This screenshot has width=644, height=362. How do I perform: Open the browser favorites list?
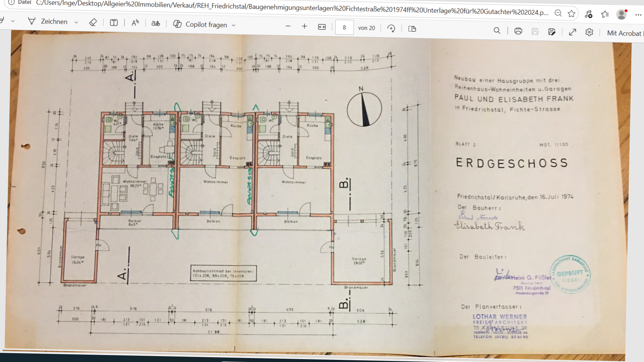pyautogui.click(x=605, y=14)
